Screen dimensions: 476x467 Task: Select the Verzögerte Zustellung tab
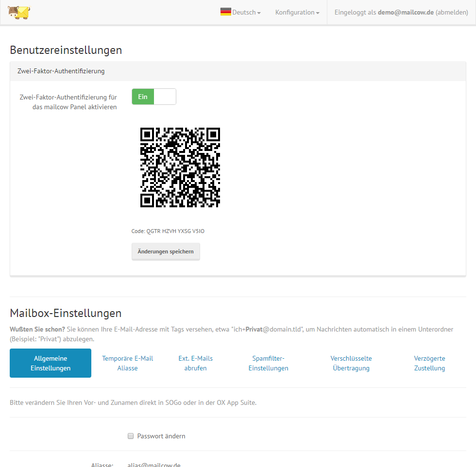(429, 363)
